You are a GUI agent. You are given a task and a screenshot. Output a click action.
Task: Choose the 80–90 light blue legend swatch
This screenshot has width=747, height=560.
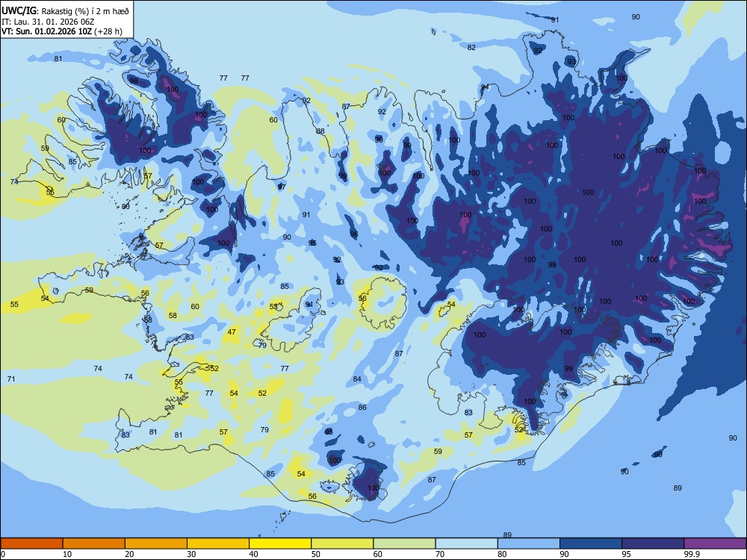529,544
